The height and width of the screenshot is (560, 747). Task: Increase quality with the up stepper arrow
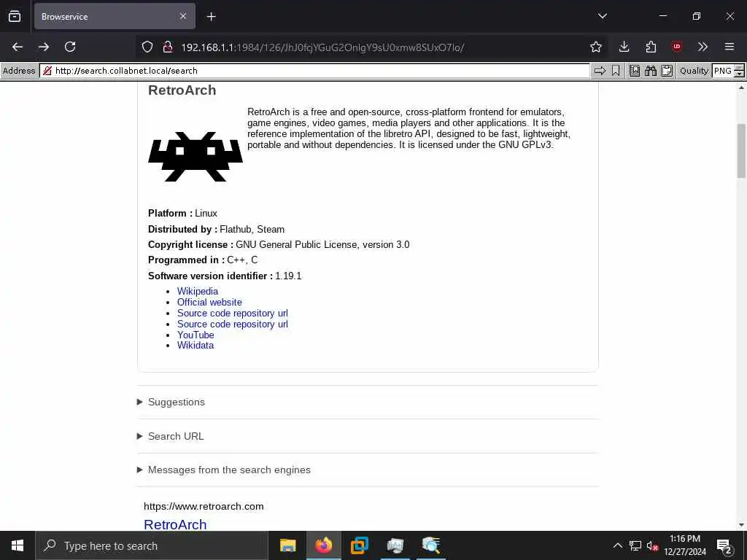pyautogui.click(x=739, y=68)
